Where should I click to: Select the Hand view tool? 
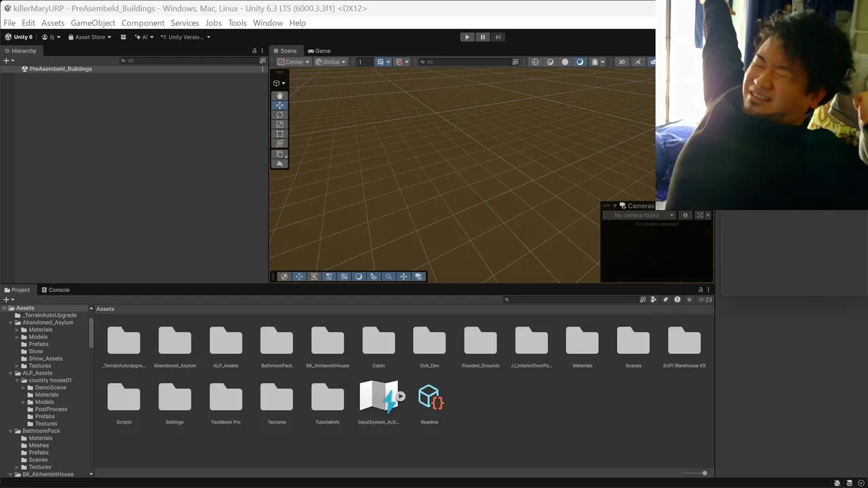[x=279, y=96]
